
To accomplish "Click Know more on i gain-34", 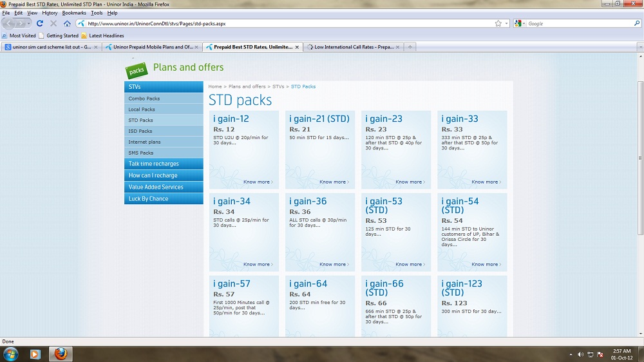I will tap(258, 264).
